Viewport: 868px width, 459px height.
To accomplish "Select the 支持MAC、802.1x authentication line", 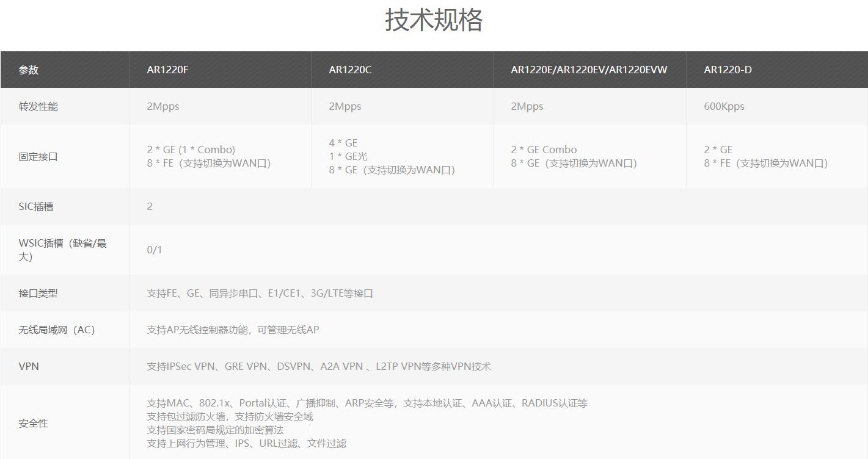I will coord(367,403).
